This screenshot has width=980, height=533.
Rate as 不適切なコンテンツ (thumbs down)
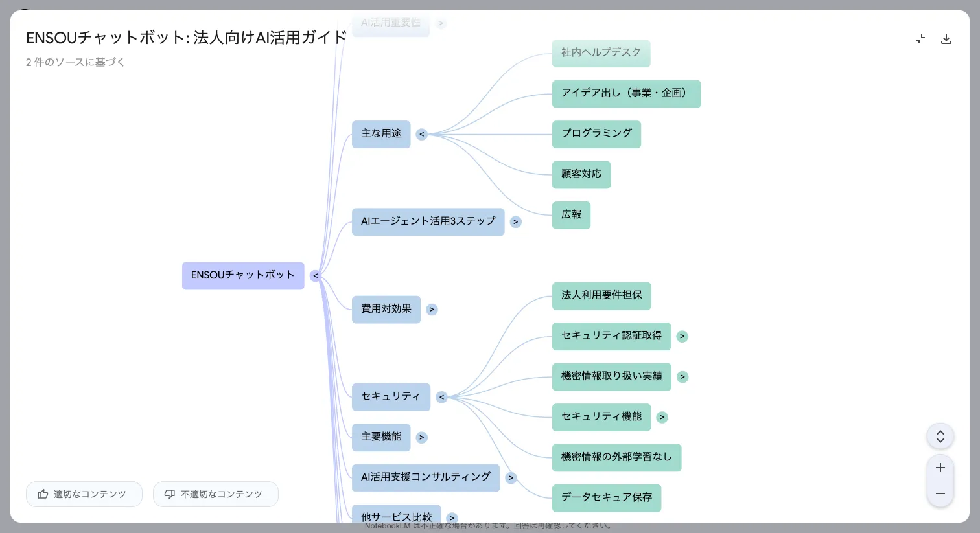tap(216, 494)
